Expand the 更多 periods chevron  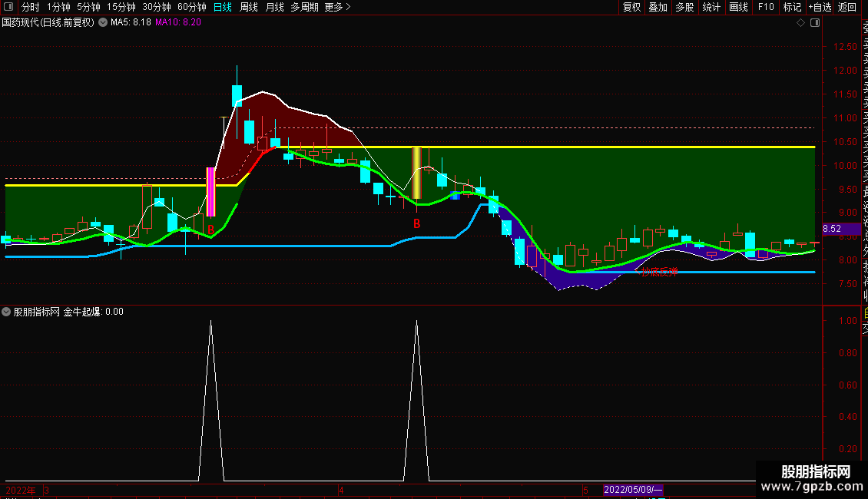[x=348, y=7]
